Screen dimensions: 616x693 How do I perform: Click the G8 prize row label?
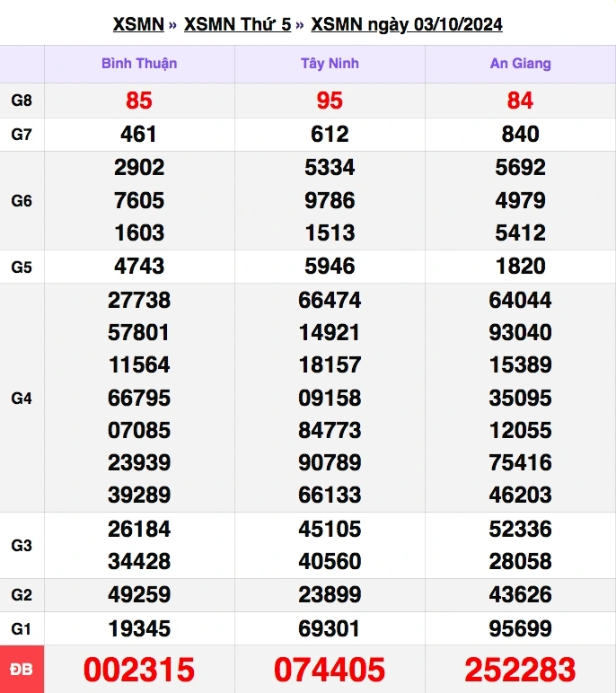tap(22, 101)
